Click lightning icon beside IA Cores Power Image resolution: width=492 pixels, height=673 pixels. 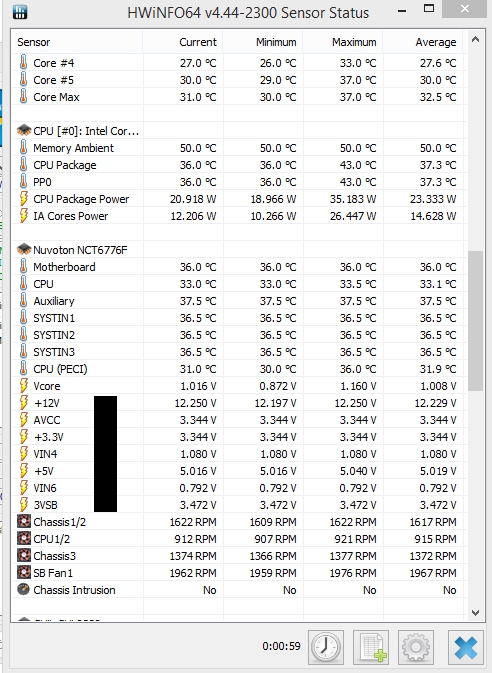24,215
